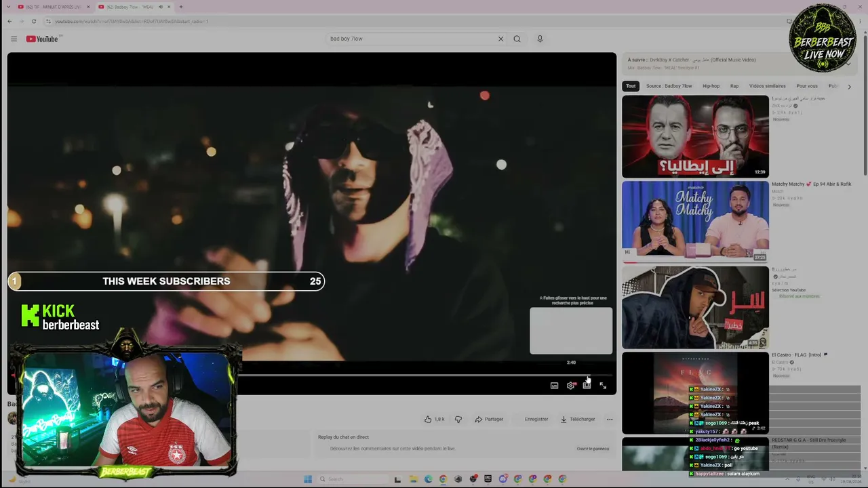
Task: Open the chat replay panel
Action: [593, 449]
